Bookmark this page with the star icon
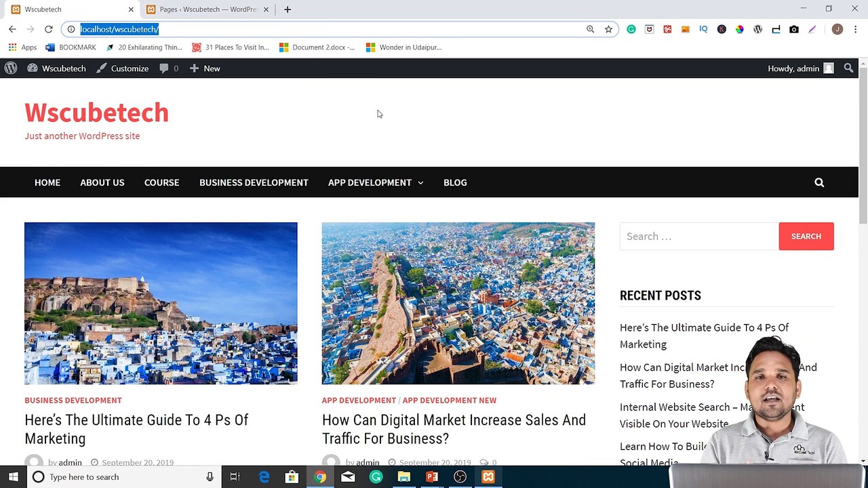 coord(608,29)
